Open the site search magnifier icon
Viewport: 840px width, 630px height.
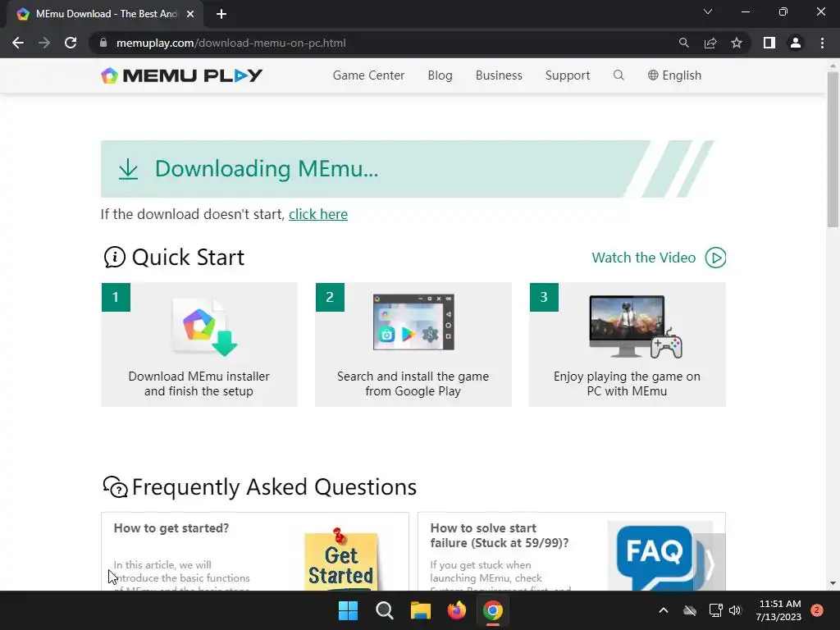[x=619, y=75]
